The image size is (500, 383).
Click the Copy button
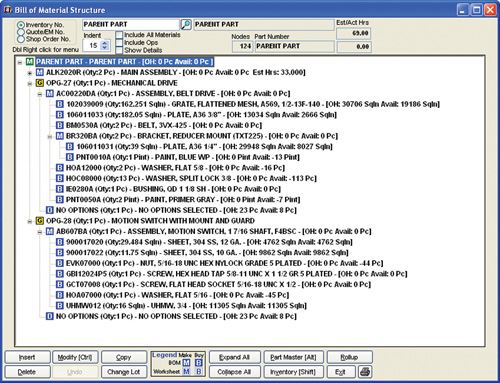tap(124, 357)
